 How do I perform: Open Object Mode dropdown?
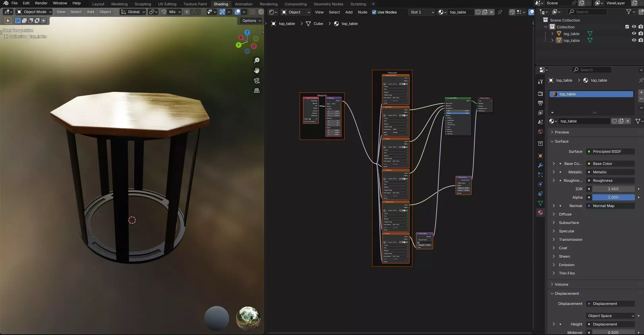point(34,12)
